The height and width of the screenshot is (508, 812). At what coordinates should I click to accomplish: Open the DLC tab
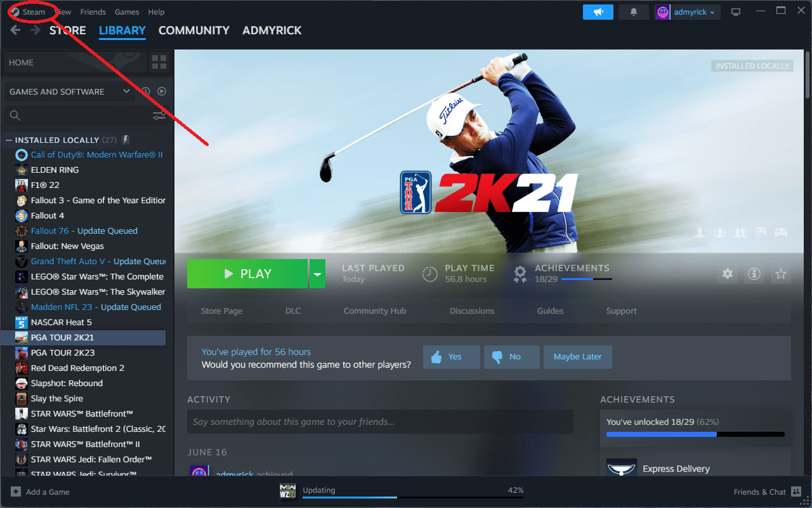tap(293, 311)
